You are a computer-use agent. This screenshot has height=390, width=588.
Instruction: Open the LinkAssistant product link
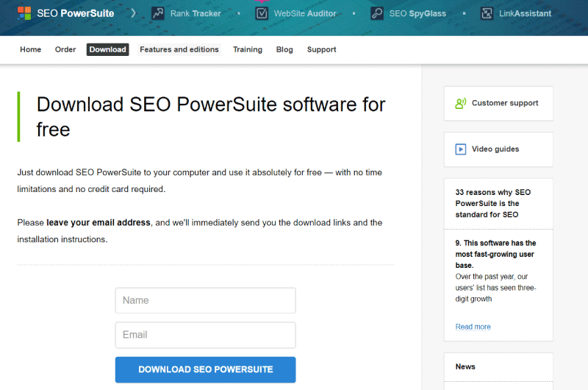(x=525, y=13)
